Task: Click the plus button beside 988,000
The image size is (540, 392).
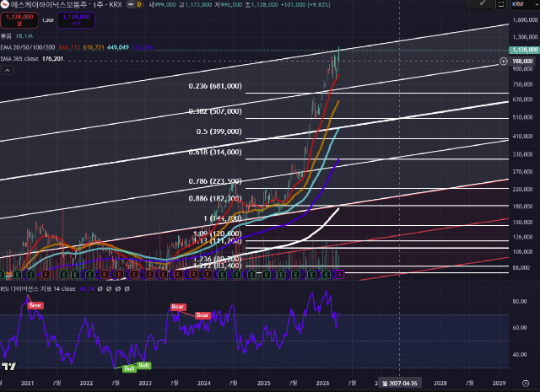Action: 504,62
